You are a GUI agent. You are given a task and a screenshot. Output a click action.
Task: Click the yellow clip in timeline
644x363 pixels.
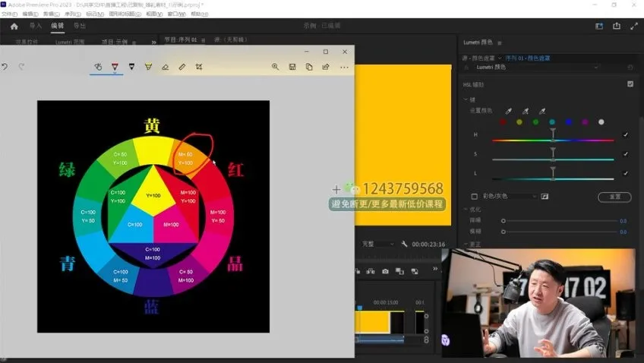(x=374, y=322)
